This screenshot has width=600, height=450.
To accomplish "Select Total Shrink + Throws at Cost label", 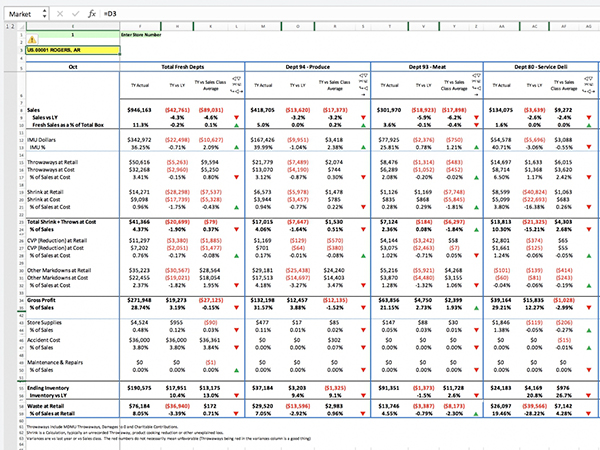I will (62, 222).
